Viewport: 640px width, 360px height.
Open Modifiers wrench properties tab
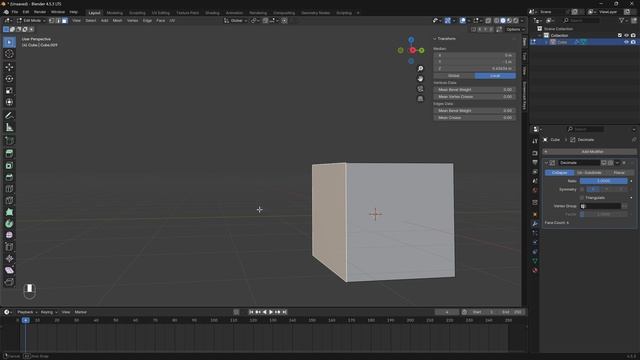(x=535, y=224)
